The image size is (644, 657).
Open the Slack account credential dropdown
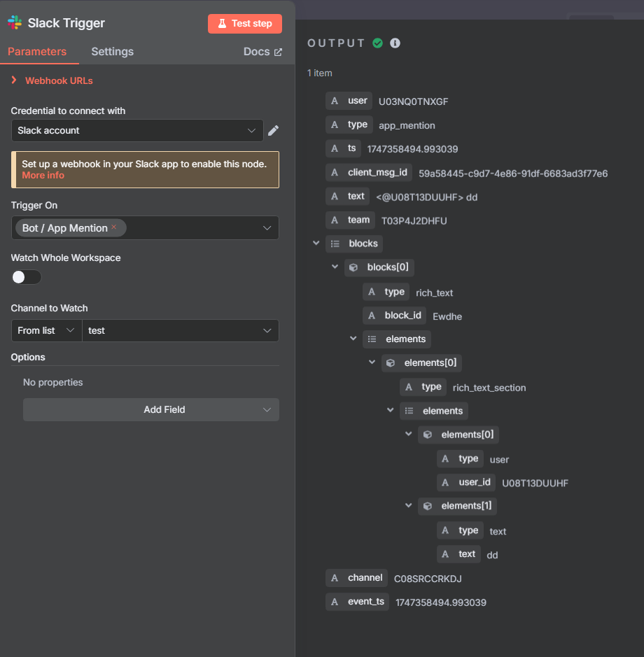[137, 130]
